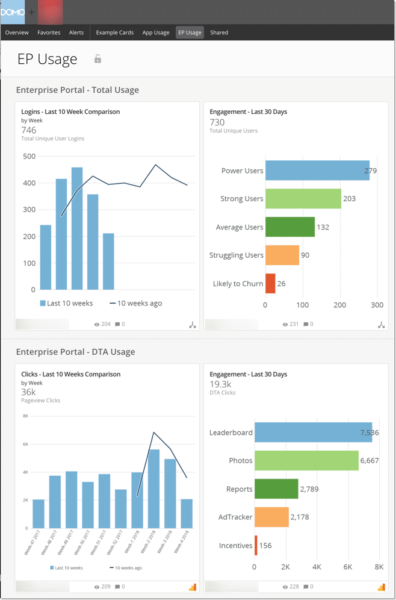The height and width of the screenshot is (600, 396).
Task: Click 'Enterprise Portal - Total Usage' heading
Action: (77, 90)
